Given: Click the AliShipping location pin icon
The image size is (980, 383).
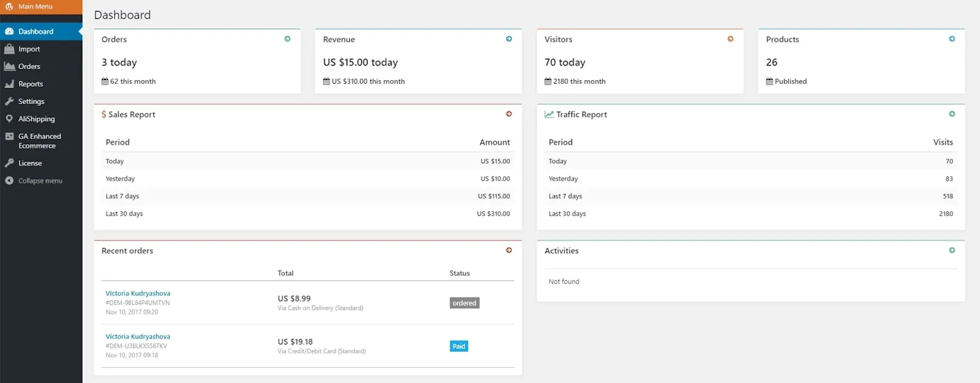Looking at the screenshot, I should tap(9, 119).
